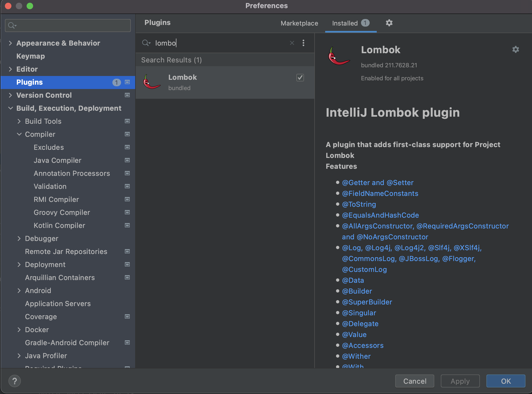Click the large Lombok chili logo

pyautogui.click(x=339, y=56)
